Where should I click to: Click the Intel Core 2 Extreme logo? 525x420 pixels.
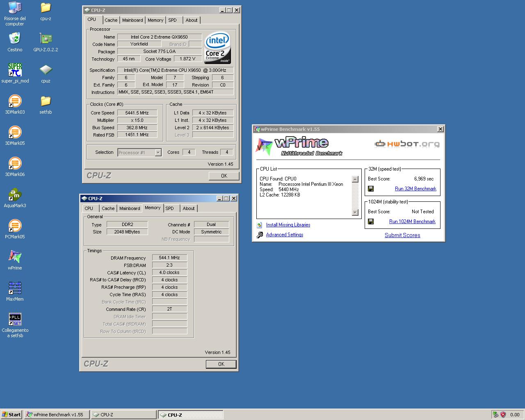[217, 48]
